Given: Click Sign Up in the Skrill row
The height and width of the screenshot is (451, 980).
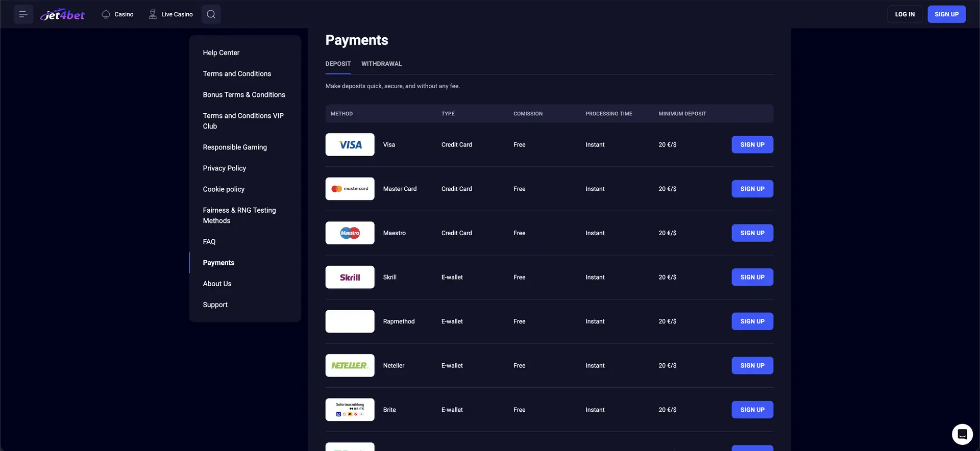Looking at the screenshot, I should (x=752, y=277).
